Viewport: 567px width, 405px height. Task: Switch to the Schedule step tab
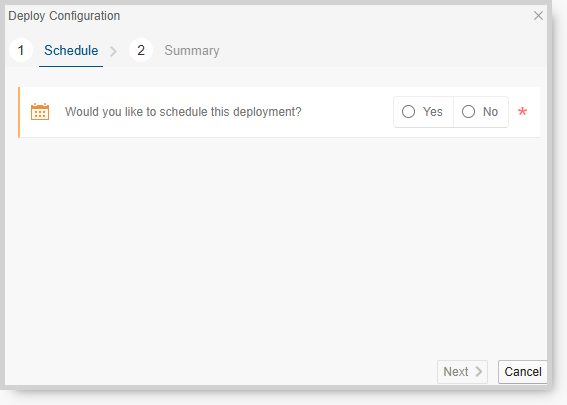pyautogui.click(x=71, y=50)
